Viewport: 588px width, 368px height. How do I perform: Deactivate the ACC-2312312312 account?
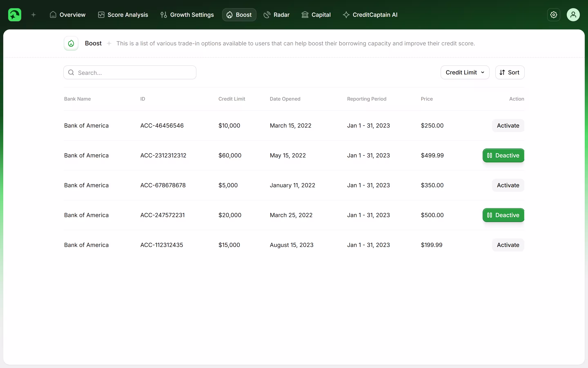pyautogui.click(x=503, y=155)
